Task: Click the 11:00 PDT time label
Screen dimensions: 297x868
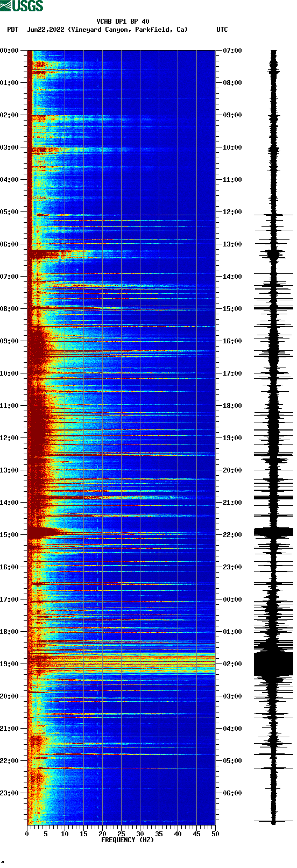Action: [x=9, y=406]
